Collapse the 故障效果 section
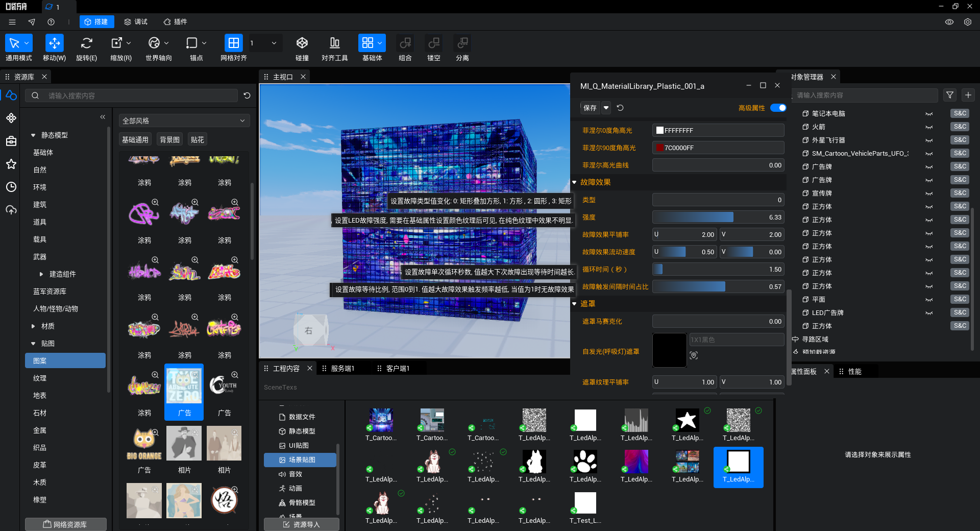 click(574, 182)
